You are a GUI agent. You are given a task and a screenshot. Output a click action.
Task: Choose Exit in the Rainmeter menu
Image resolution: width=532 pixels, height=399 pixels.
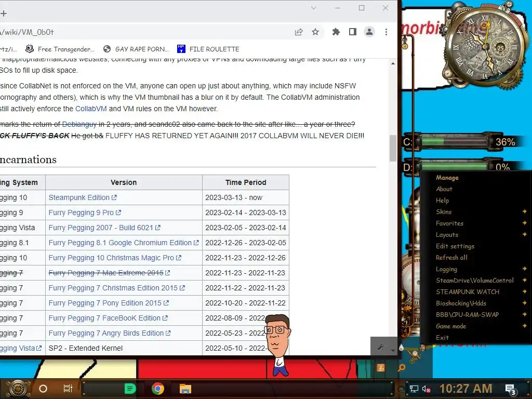click(x=476, y=338)
